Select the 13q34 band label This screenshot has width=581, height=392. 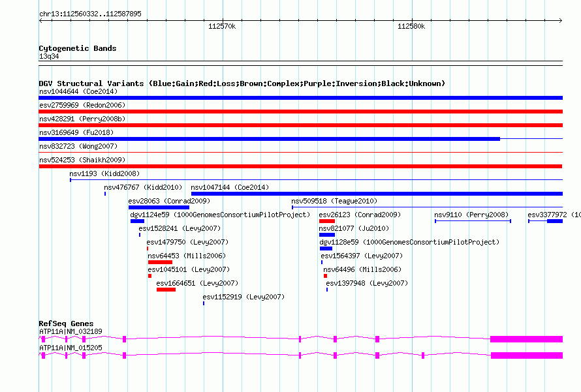pyautogui.click(x=49, y=56)
